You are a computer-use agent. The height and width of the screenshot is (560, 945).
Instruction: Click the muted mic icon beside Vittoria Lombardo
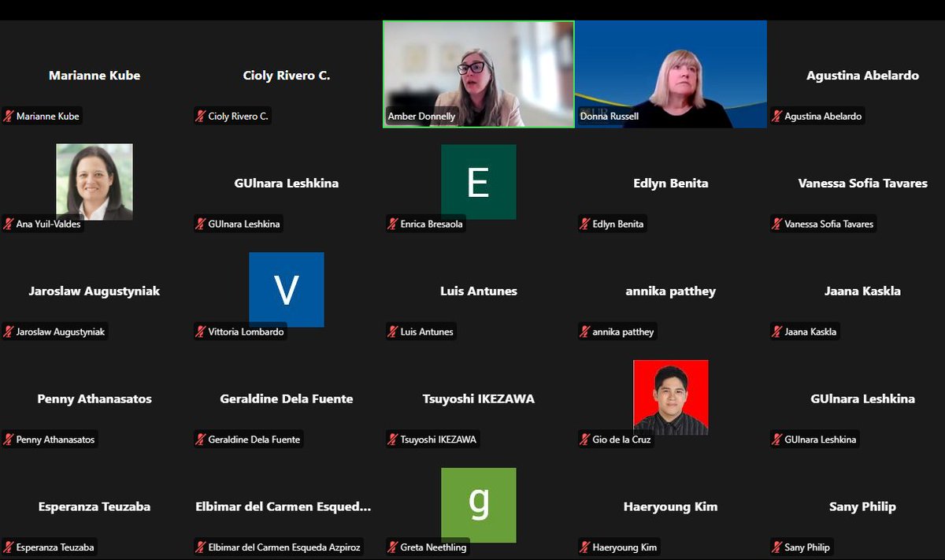(x=201, y=332)
